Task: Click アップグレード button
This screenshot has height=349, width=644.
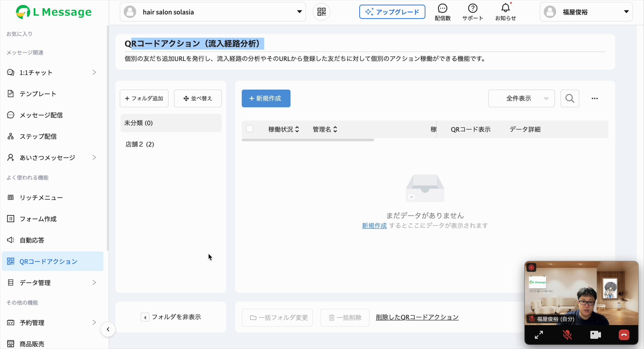Action: [392, 12]
